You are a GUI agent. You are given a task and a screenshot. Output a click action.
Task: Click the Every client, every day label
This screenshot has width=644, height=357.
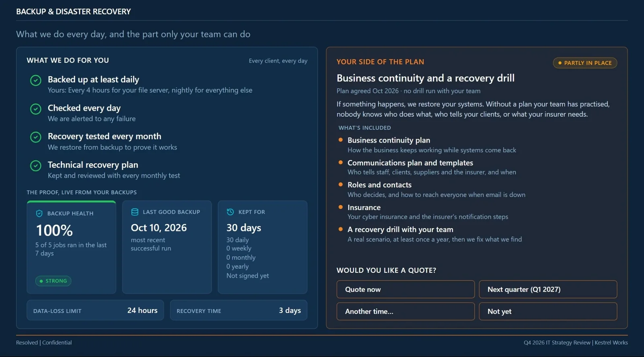coord(278,61)
